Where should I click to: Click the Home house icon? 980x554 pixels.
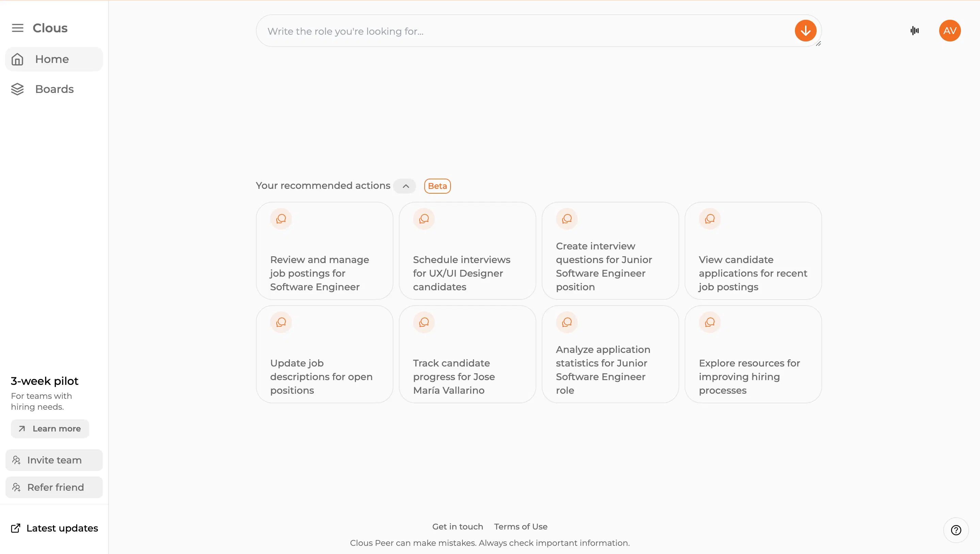[17, 59]
